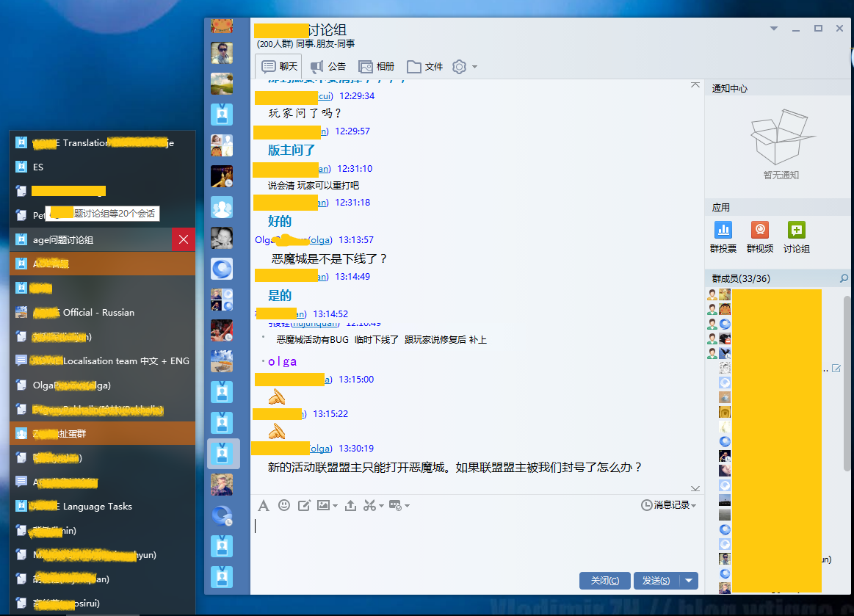Open the font formatting tool (A icon)
Image resolution: width=854 pixels, height=616 pixels.
[264, 506]
